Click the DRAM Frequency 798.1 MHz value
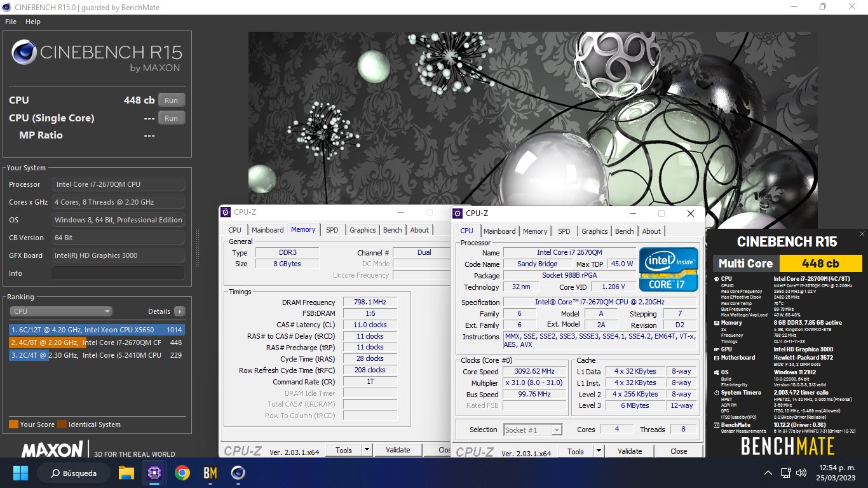868x488 pixels. click(370, 302)
